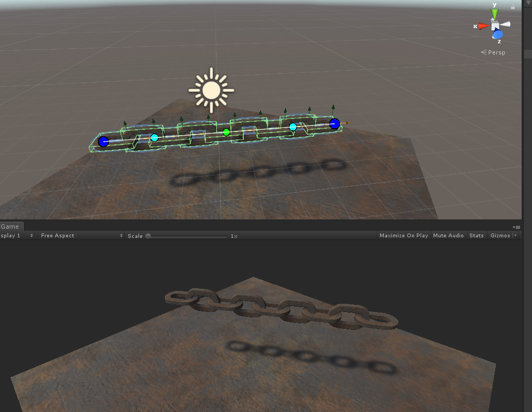
Task: Toggle Maximize On Play
Action: coord(404,236)
